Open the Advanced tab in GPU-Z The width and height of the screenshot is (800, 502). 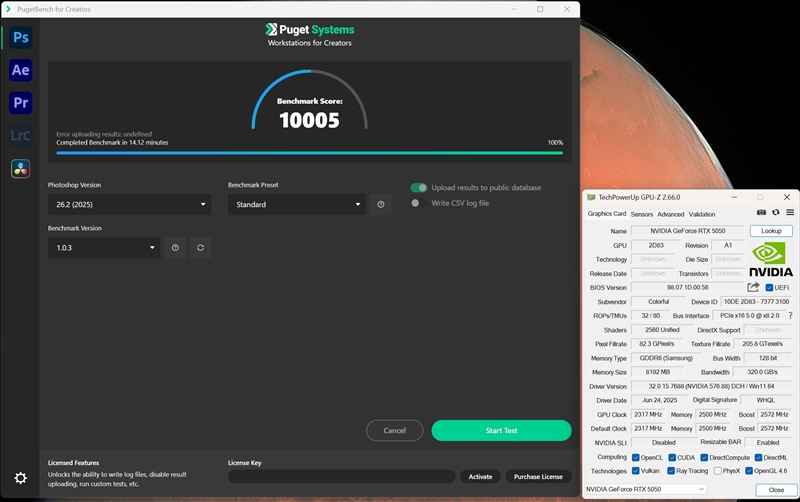pos(670,214)
